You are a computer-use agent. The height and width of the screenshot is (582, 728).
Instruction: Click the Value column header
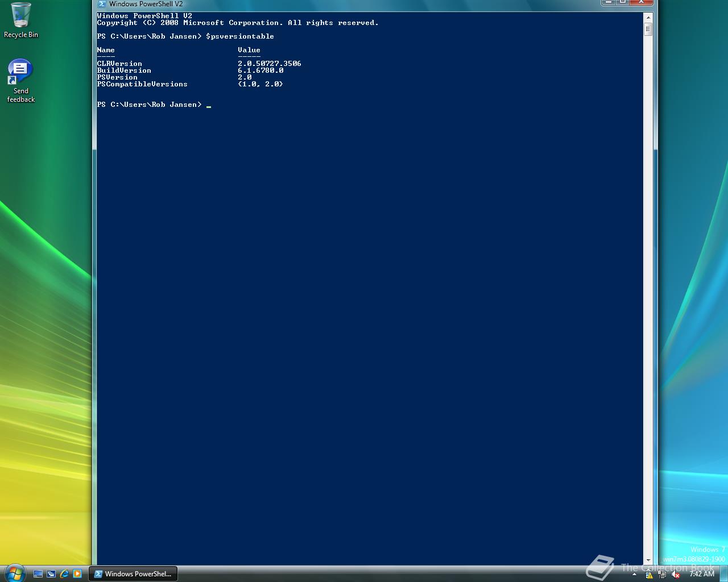[249, 50]
